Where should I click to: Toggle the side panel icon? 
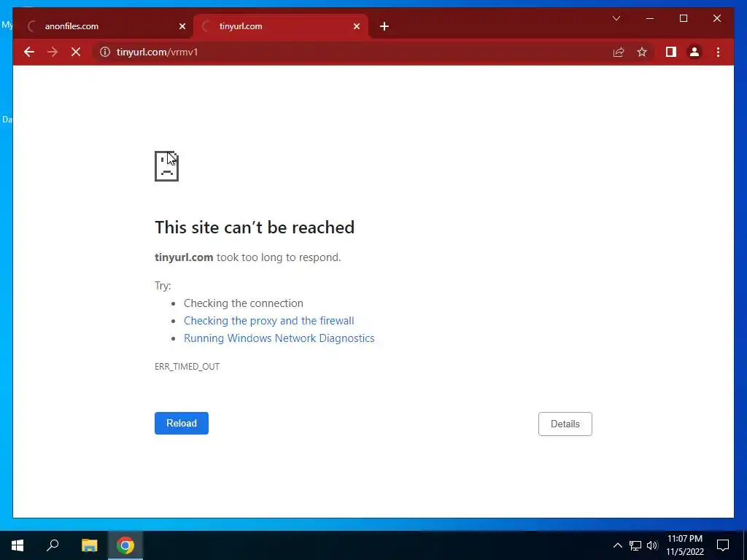click(671, 52)
